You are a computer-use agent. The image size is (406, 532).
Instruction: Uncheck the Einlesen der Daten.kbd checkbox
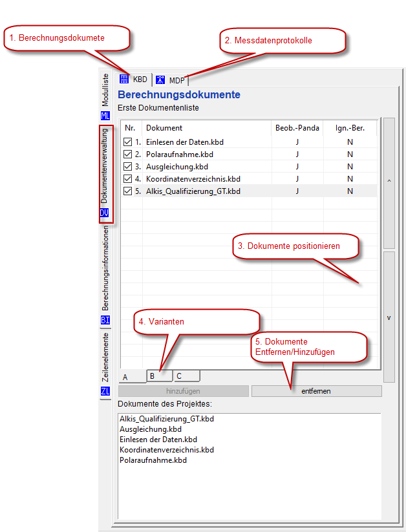tap(127, 142)
